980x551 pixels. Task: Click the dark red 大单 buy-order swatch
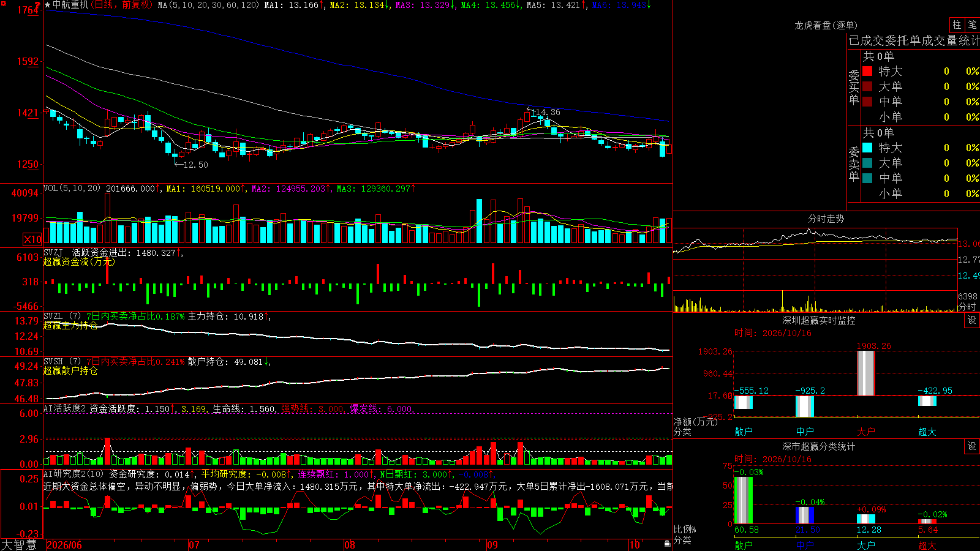[x=867, y=86]
